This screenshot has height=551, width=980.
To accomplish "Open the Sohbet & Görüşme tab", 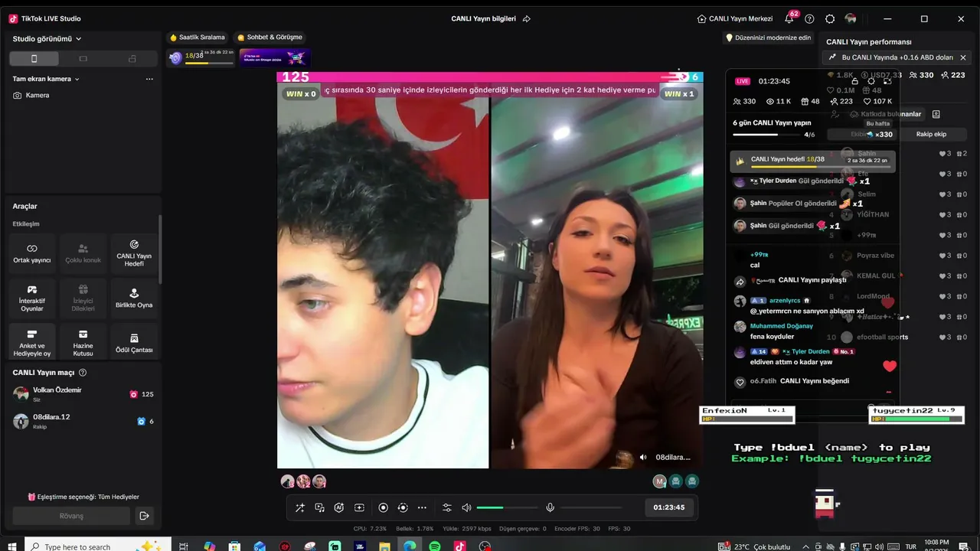I will (269, 37).
